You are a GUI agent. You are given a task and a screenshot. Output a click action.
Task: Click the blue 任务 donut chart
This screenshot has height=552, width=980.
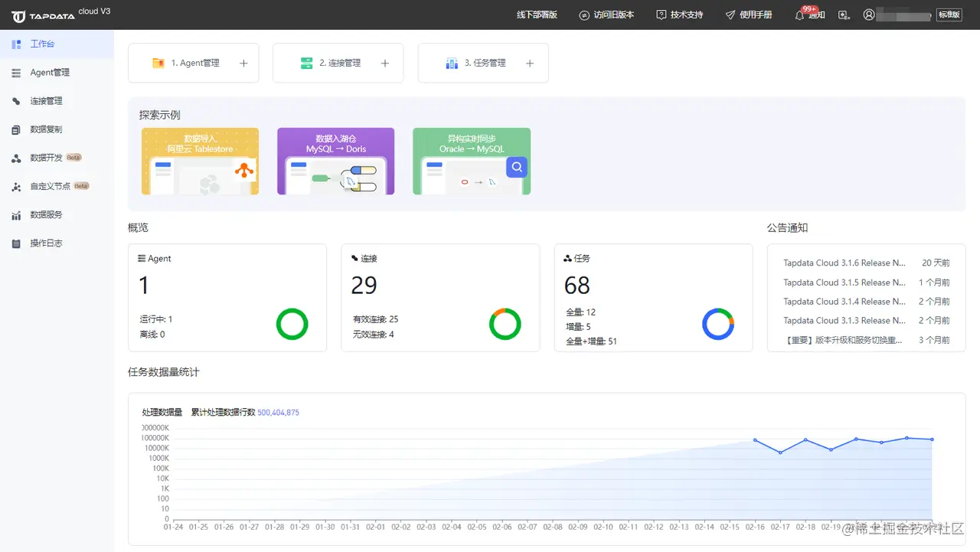tap(718, 325)
